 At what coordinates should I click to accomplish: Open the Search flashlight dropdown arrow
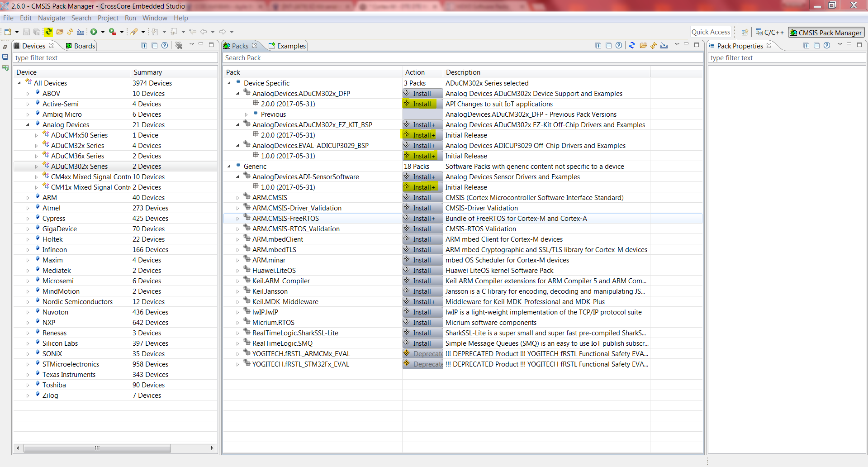tap(143, 32)
